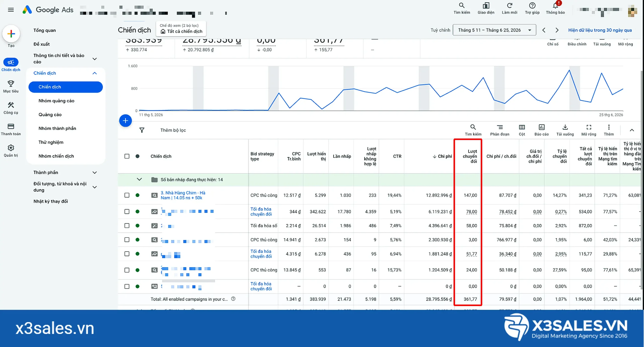The height and width of the screenshot is (347, 644).
Task: Open Cột columns icon
Action: coord(522,130)
